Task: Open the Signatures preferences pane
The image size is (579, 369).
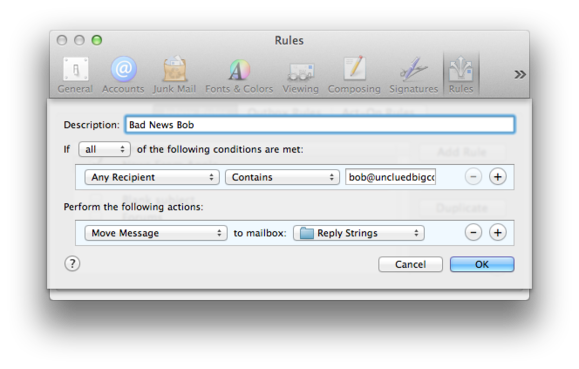Action: (414, 75)
